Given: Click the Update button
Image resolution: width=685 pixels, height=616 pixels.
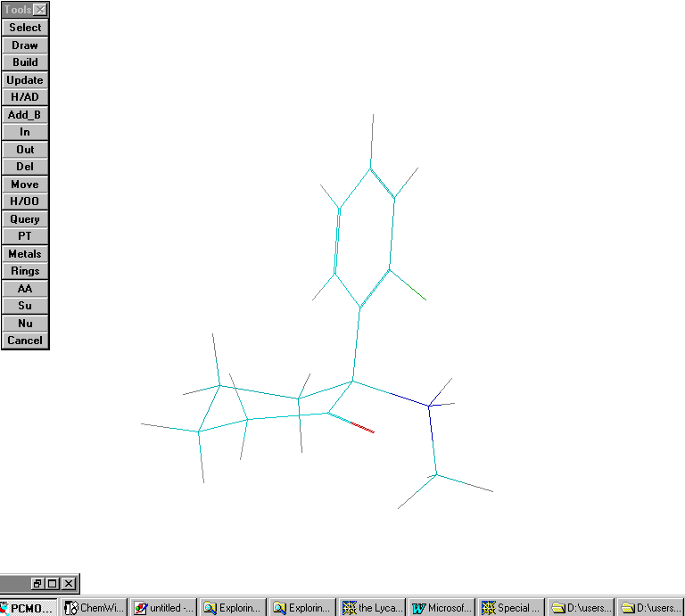Looking at the screenshot, I should pyautogui.click(x=25, y=80).
